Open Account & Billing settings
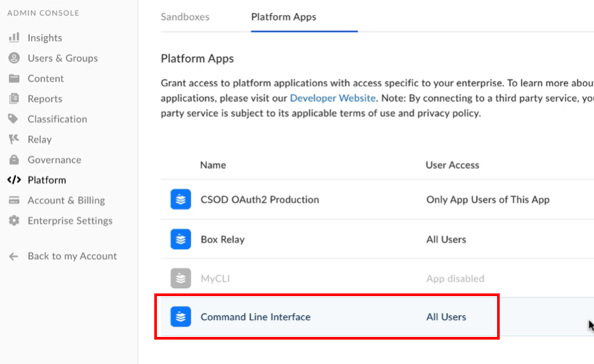The height and width of the screenshot is (364, 594). (x=67, y=200)
